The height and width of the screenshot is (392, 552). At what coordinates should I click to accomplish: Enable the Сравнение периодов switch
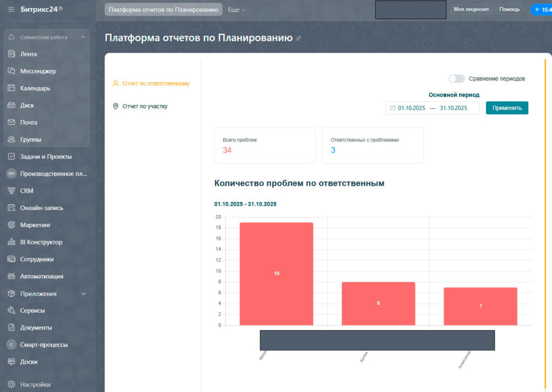[457, 79]
